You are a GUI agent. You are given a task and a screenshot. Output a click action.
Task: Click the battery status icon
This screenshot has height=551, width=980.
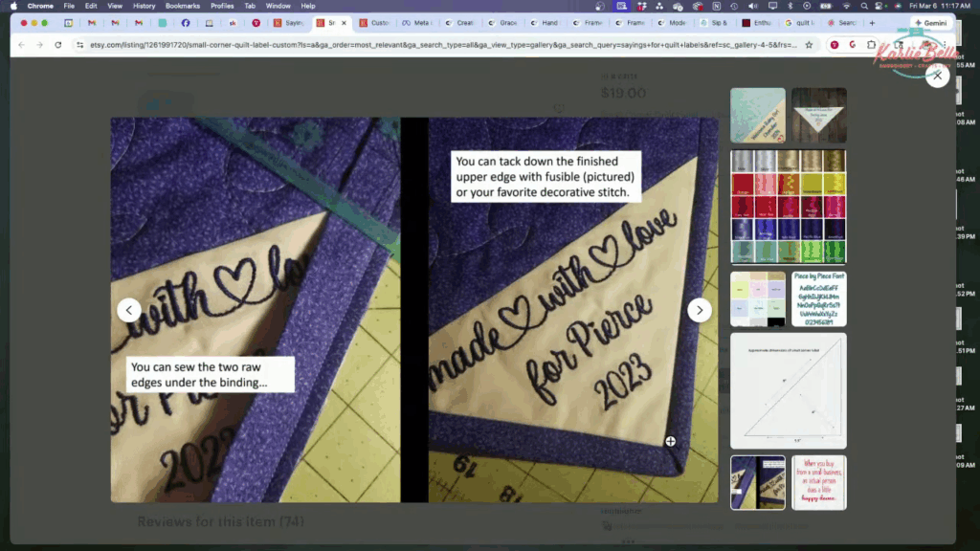tap(826, 6)
